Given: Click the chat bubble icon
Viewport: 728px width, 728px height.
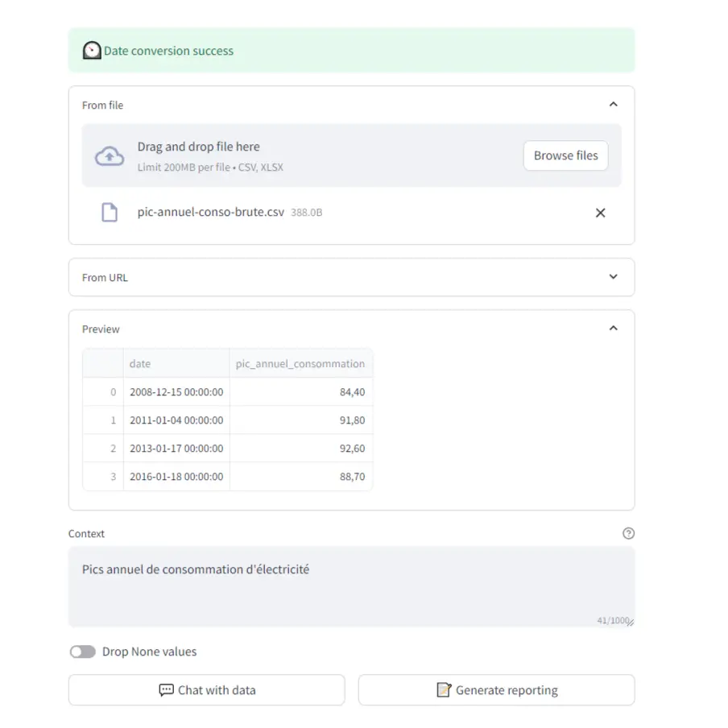Looking at the screenshot, I should pos(166,690).
